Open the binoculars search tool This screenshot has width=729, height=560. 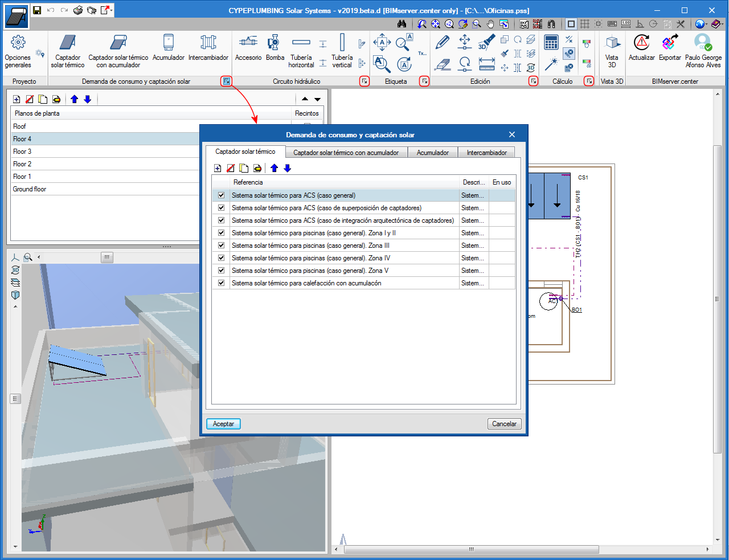click(x=402, y=24)
